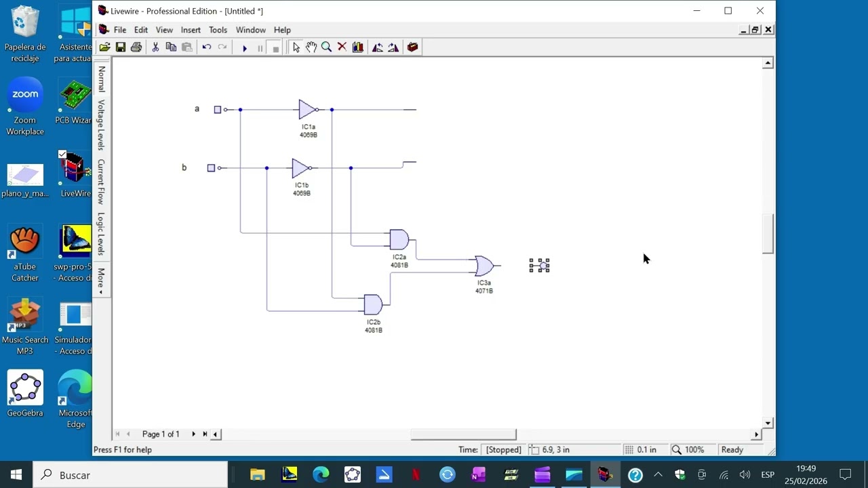The image size is (868, 488).
Task: Save the circuit with the floppy disk icon
Action: tap(121, 47)
